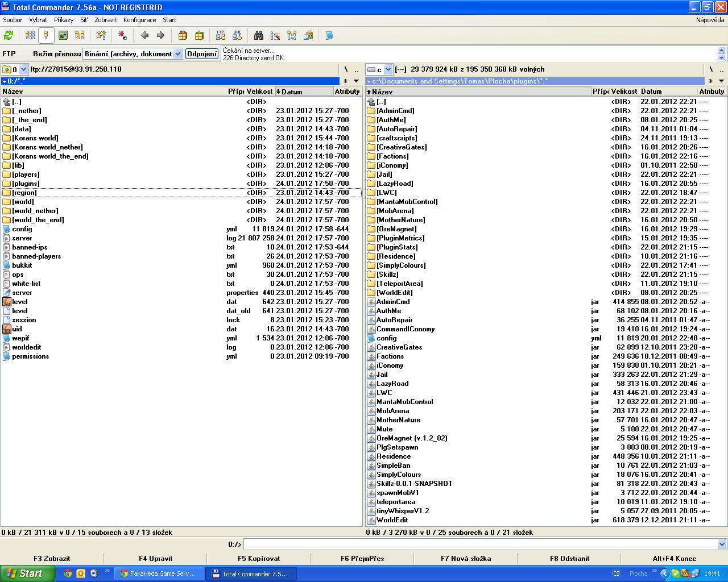
Task: Click the unpack files toolbar icon
Action: pos(199,35)
